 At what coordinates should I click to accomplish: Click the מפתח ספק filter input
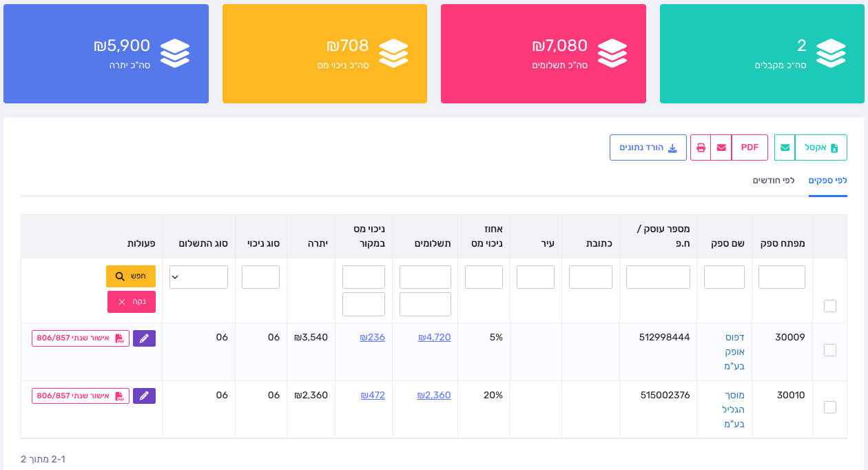pos(782,277)
